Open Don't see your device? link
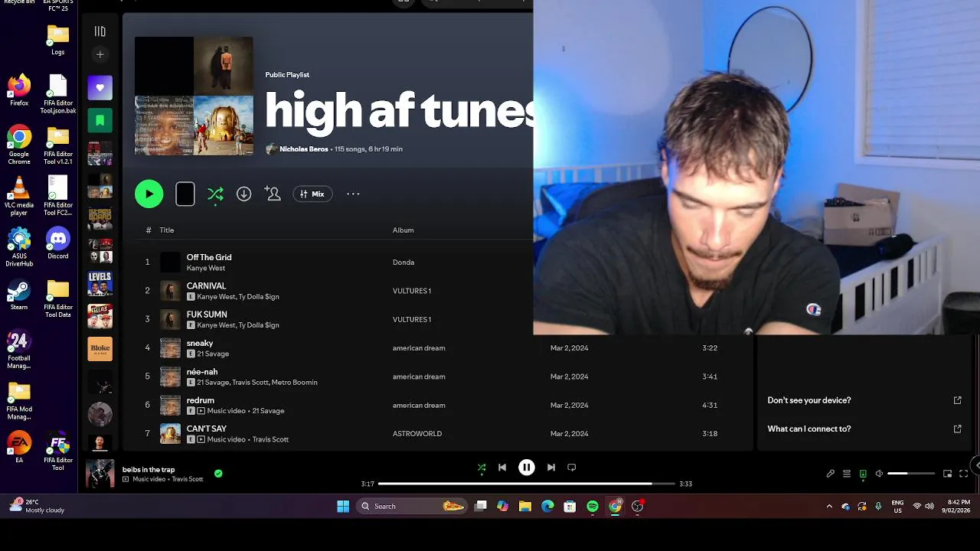Screen dimensions: 980x551 pos(809,400)
